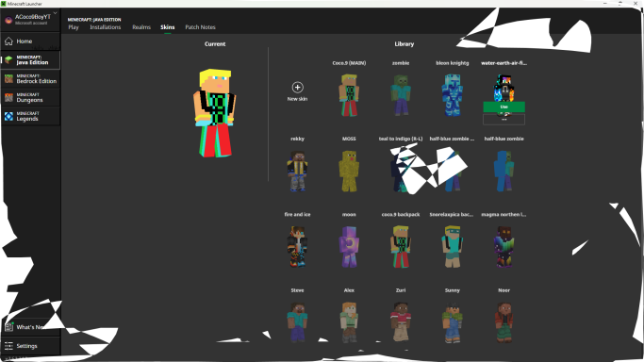Click the Java Edition block icon
This screenshot has width=644, height=362.
click(9, 60)
